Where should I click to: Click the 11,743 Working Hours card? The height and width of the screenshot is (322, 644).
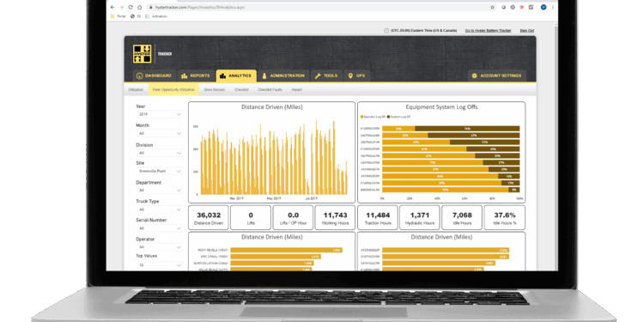pos(335,218)
